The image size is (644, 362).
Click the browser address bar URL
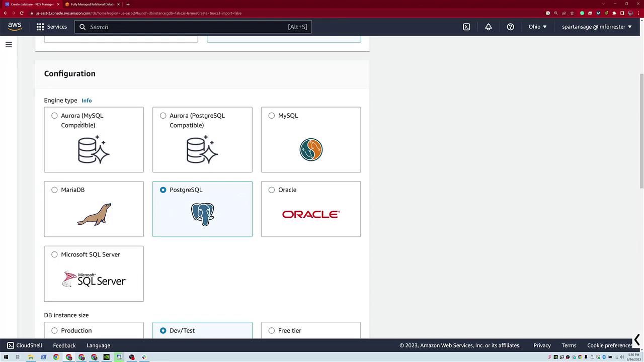pyautogui.click(x=138, y=13)
